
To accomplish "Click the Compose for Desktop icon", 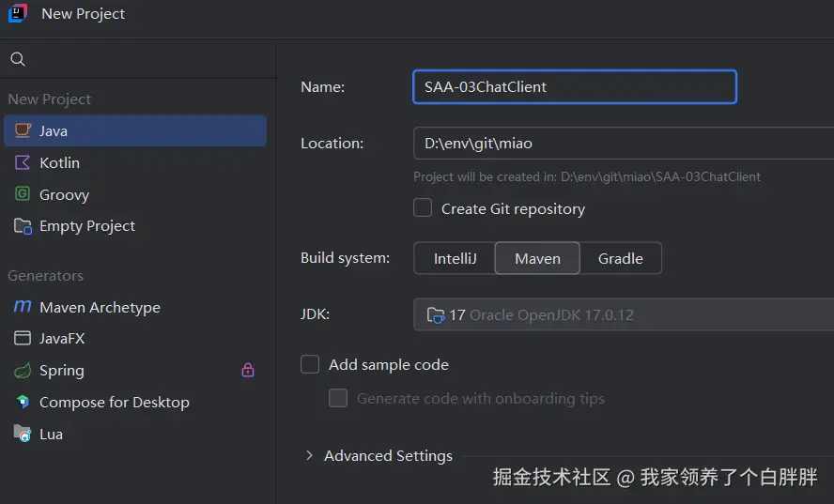I will (23, 403).
